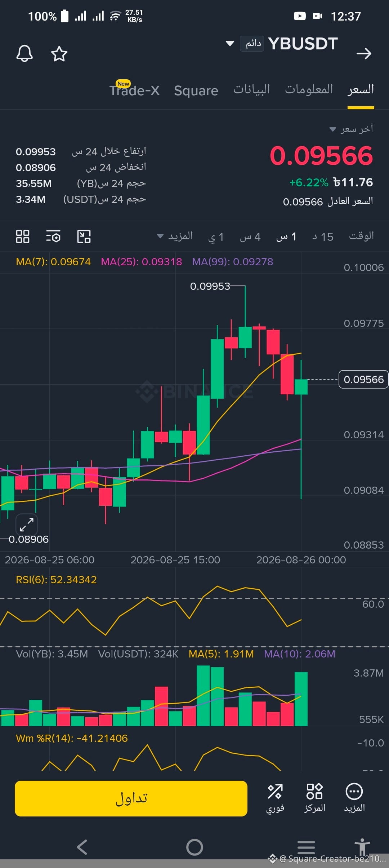Tap the 0.09566 current price tag on axis

coord(363,379)
